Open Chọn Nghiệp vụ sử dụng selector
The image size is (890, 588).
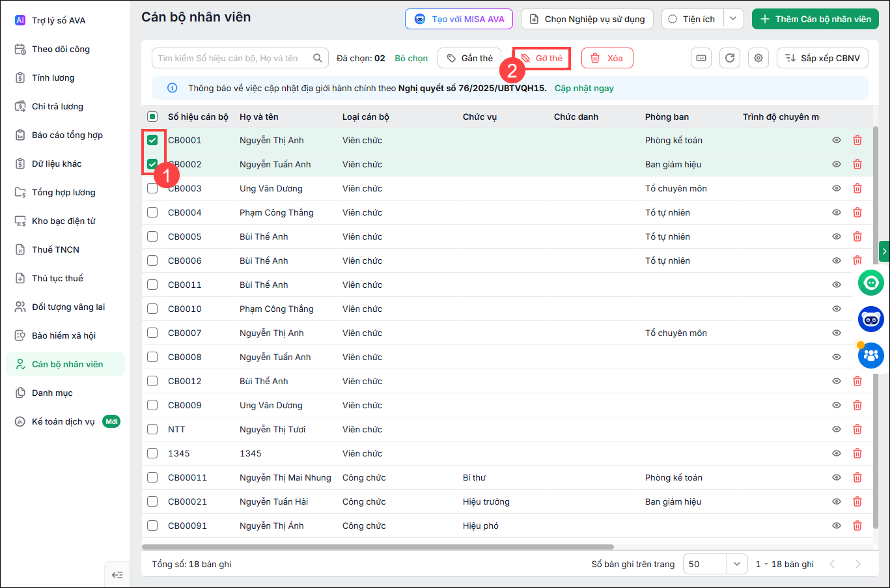587,19
